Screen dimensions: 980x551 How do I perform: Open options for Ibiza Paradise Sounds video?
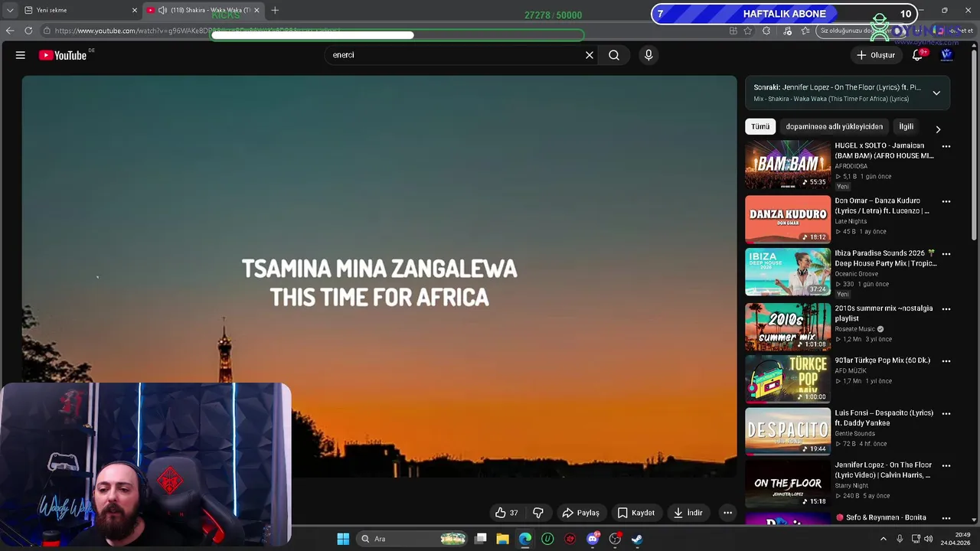click(x=946, y=253)
